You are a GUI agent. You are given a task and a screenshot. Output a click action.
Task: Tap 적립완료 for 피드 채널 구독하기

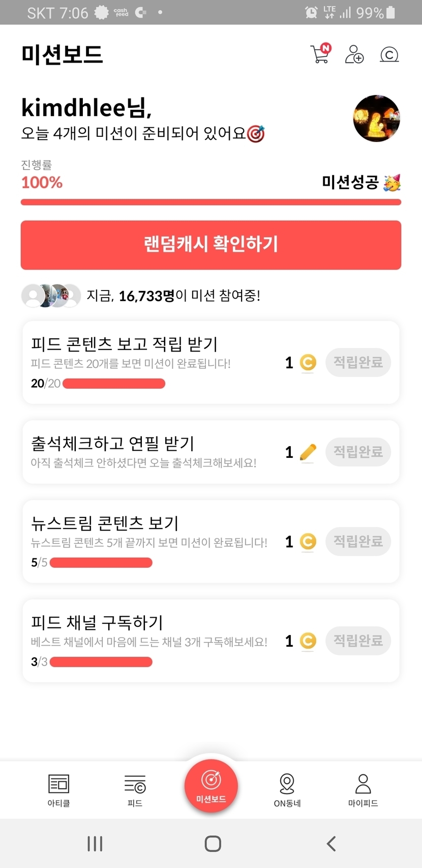tap(358, 641)
